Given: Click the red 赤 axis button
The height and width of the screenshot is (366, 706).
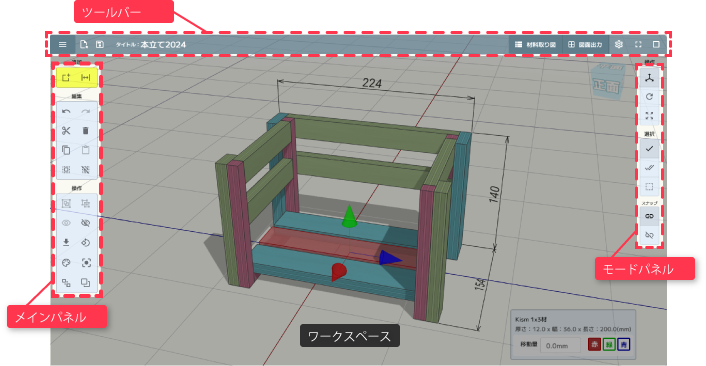Looking at the screenshot, I should pos(594,345).
